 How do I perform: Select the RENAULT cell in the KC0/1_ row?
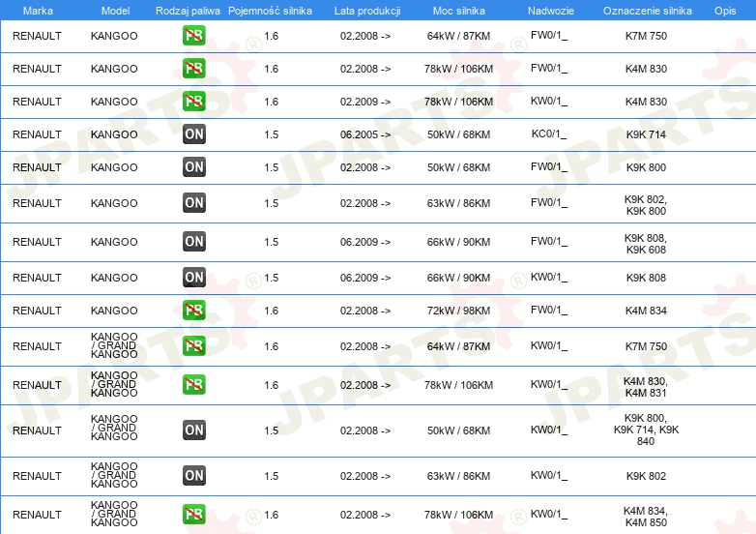[37, 134]
